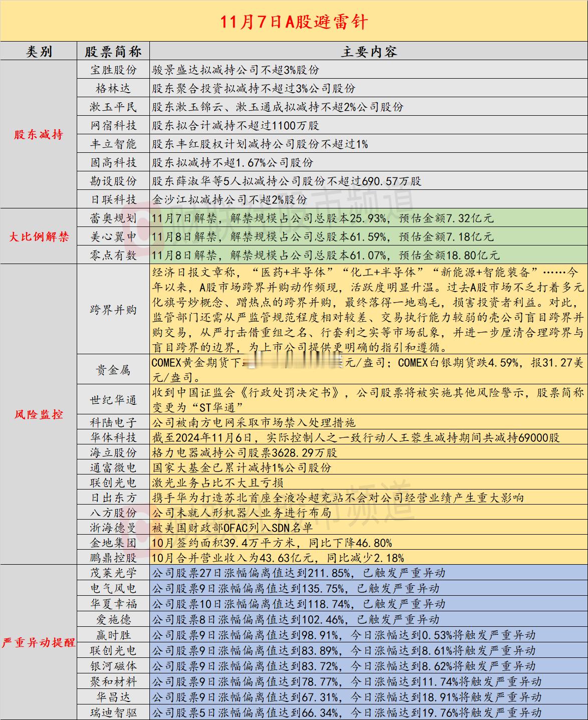
Task: Select the 股票简称 column header
Action: point(113,51)
